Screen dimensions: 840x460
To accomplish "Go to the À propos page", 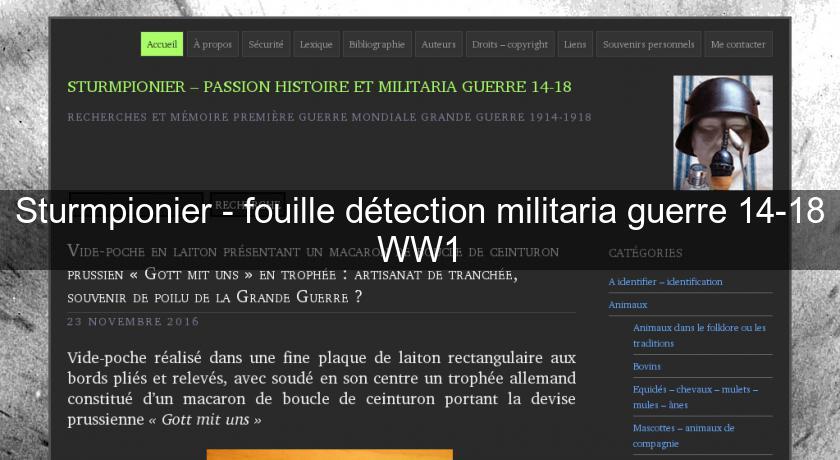I will point(213,44).
